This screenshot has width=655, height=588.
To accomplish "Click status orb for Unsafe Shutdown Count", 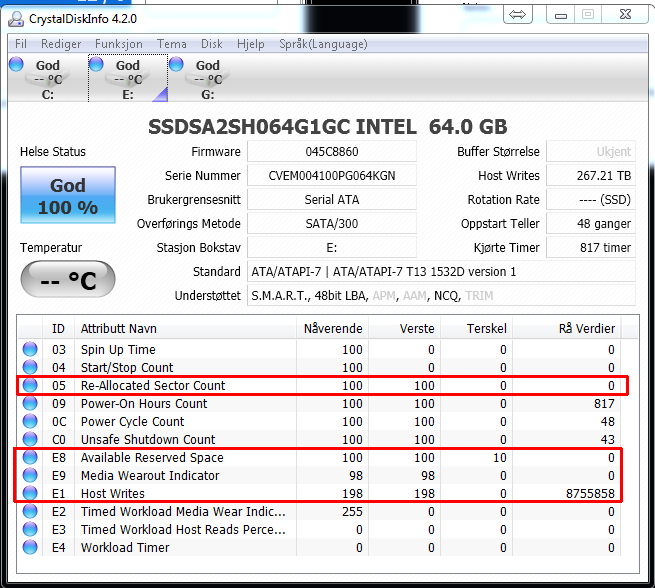I will (30, 439).
